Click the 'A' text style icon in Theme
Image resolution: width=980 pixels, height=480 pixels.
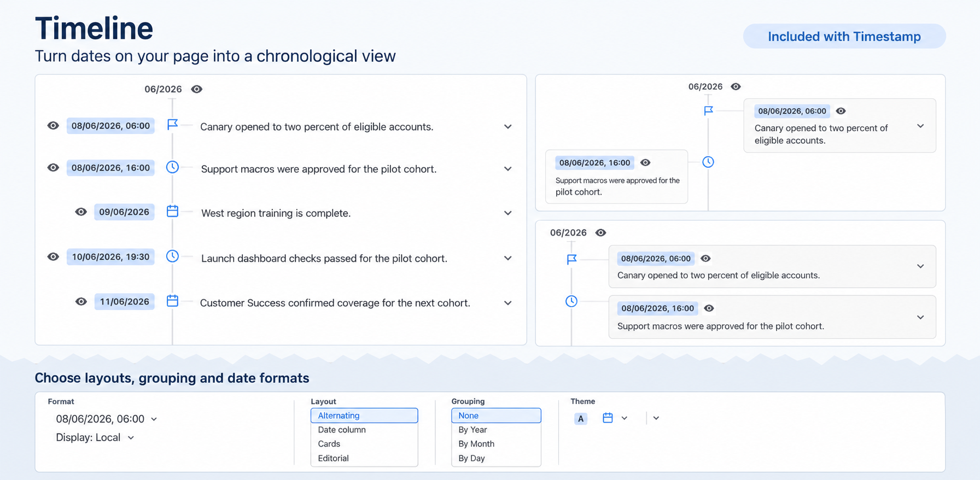[581, 419]
